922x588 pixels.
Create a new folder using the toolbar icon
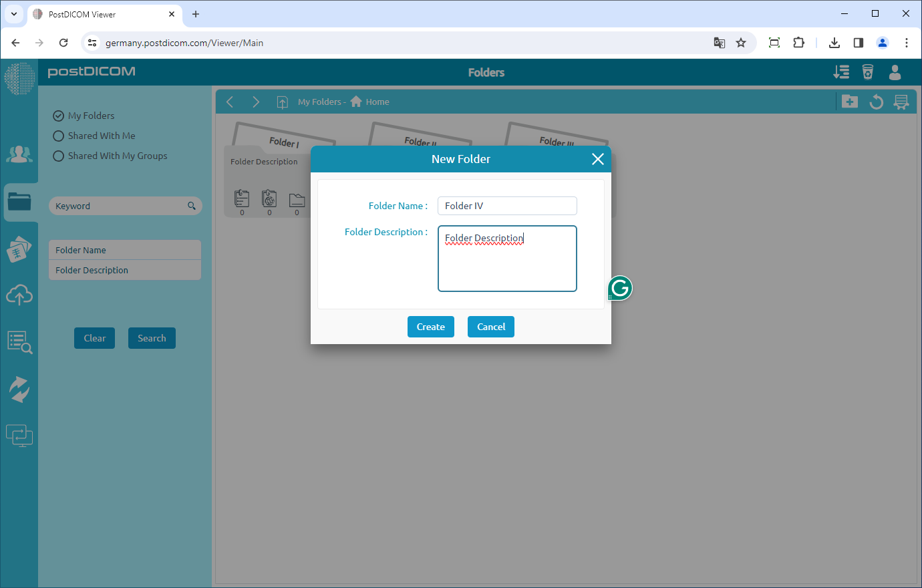pyautogui.click(x=849, y=102)
